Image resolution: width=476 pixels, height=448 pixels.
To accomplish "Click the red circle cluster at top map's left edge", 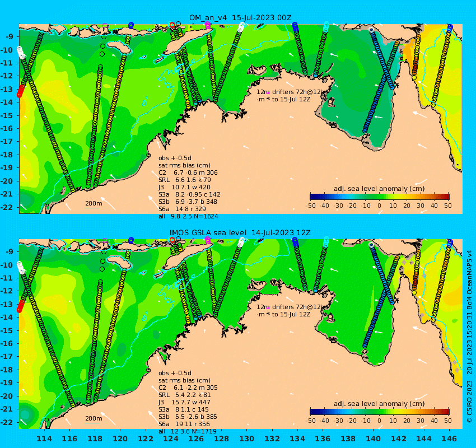I will click(21, 91).
